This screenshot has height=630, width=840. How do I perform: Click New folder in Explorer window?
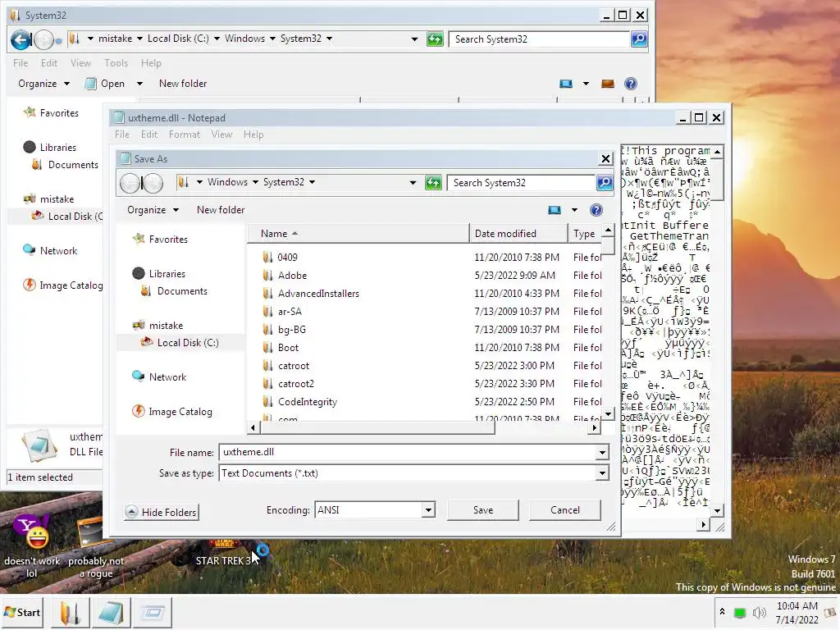coord(183,84)
